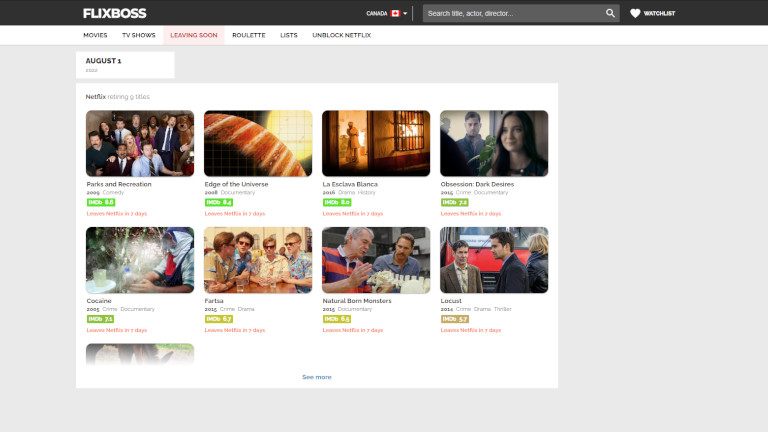This screenshot has height=432, width=768.
Task: Open the Natural Born Monsters thumbnail
Action: 376,260
